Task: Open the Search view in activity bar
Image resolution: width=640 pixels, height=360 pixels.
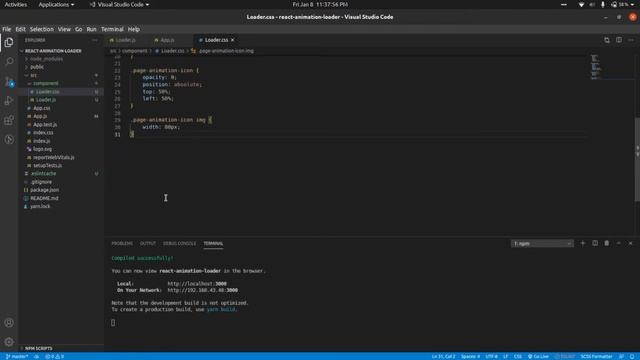Action: click(9, 62)
